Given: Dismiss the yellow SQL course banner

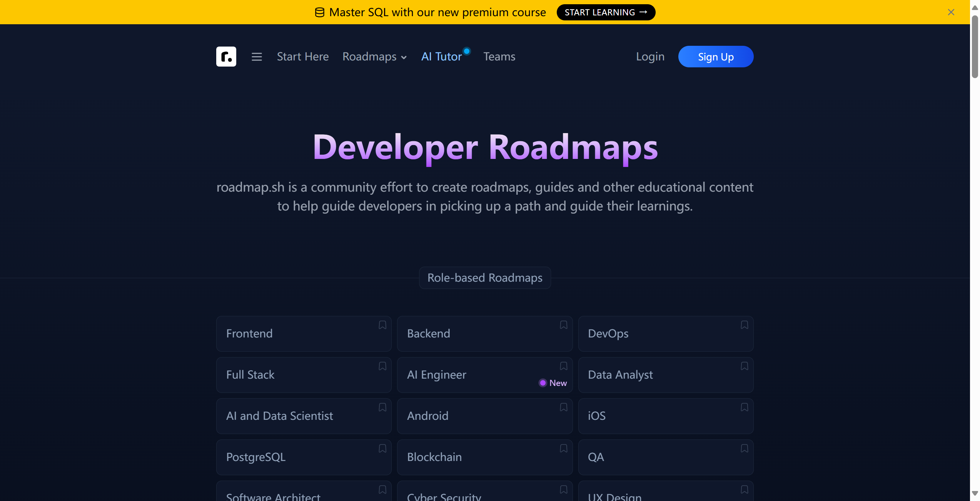Looking at the screenshot, I should pos(951,12).
